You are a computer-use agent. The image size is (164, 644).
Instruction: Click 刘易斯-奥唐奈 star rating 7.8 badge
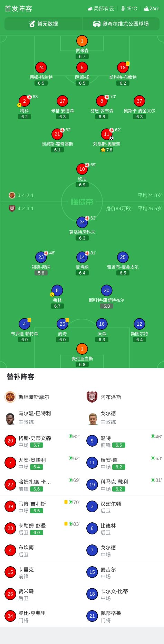pos(107,150)
